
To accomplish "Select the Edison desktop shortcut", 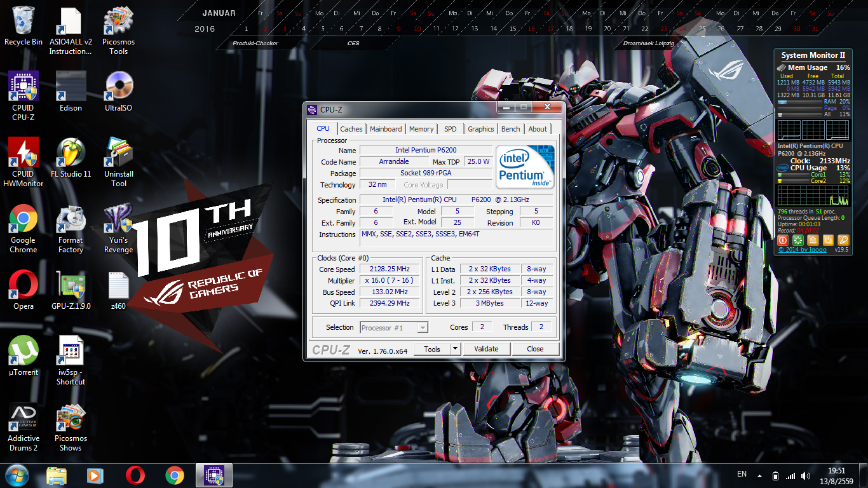I will pyautogui.click(x=71, y=91).
